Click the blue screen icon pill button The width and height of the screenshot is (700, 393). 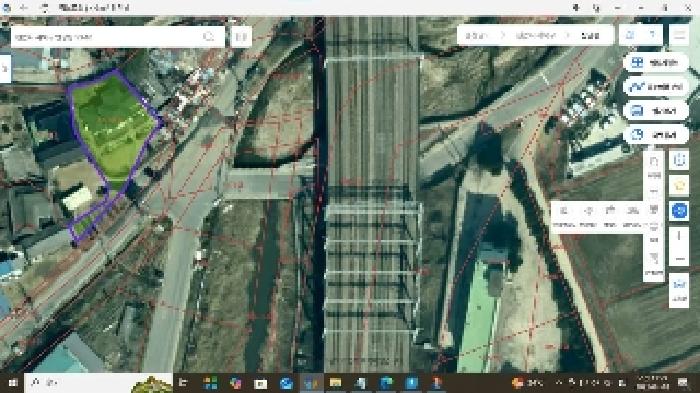655,111
